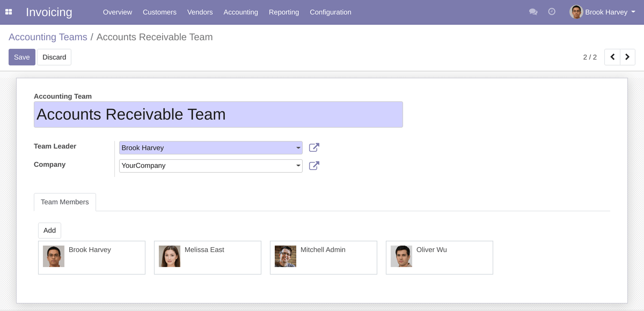Open the Configuration menu

point(330,12)
